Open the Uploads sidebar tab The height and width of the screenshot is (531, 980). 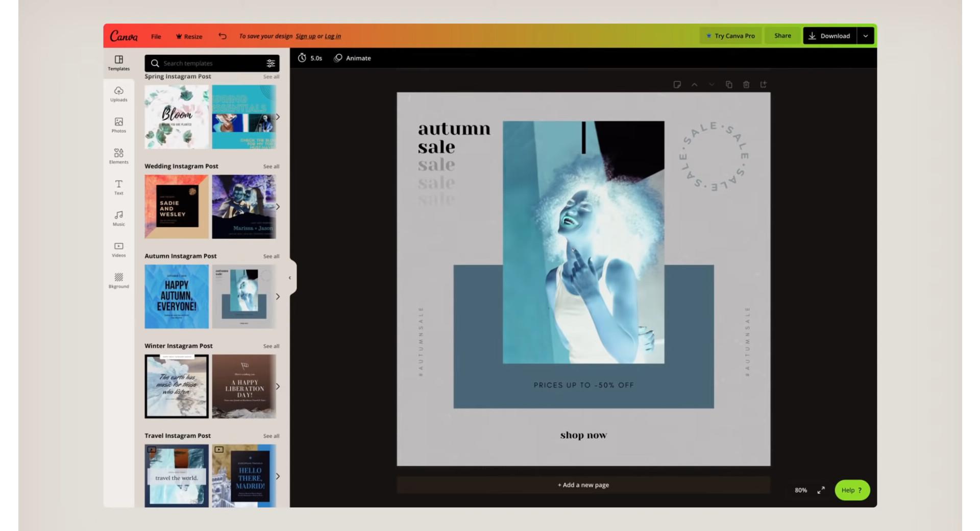click(x=118, y=94)
